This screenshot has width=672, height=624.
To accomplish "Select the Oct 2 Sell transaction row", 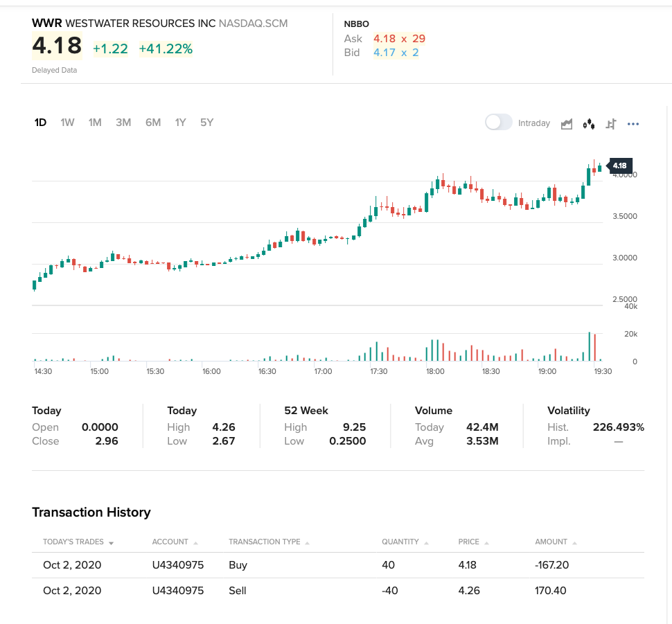I will (338, 591).
